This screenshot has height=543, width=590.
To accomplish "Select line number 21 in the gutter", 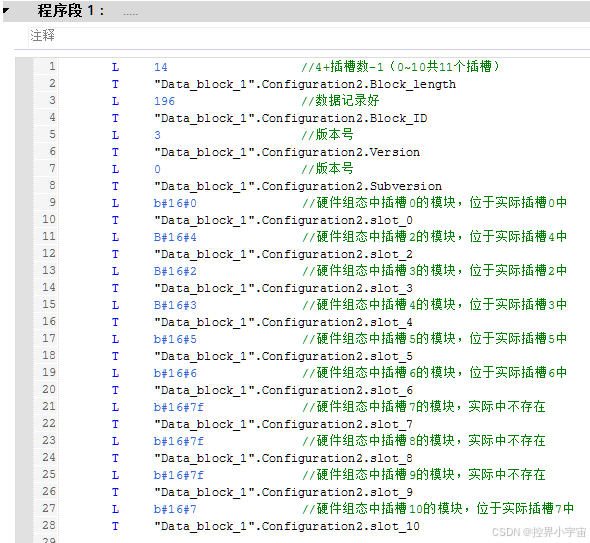I will [x=49, y=406].
